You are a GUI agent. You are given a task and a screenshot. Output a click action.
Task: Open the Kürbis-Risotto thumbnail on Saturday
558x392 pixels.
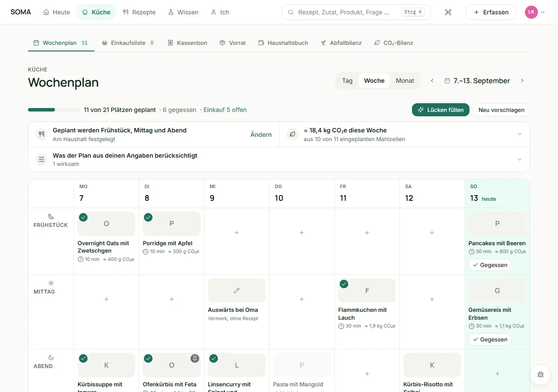coord(432,365)
